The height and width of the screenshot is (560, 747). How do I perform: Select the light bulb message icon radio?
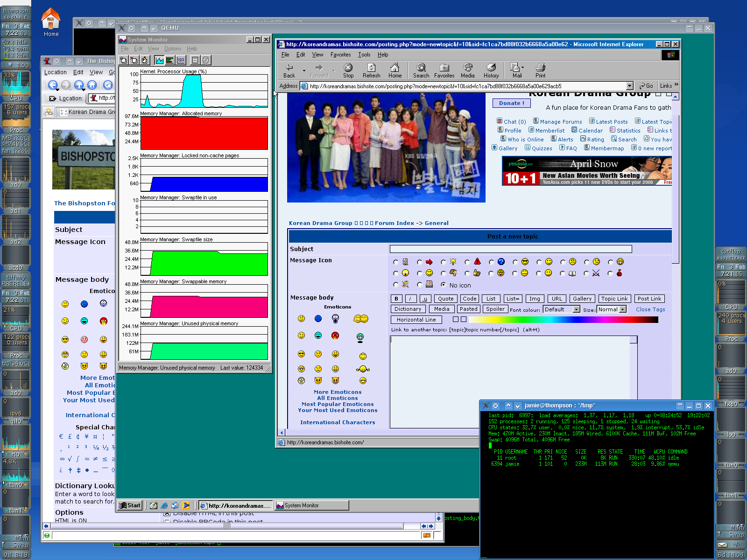click(x=444, y=262)
